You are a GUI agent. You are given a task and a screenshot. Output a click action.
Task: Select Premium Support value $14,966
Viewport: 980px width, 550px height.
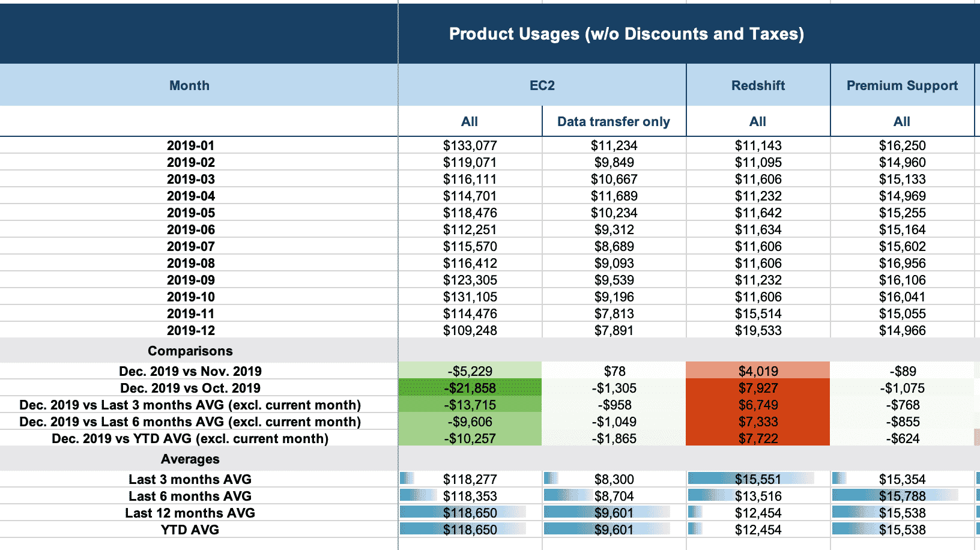[903, 330]
